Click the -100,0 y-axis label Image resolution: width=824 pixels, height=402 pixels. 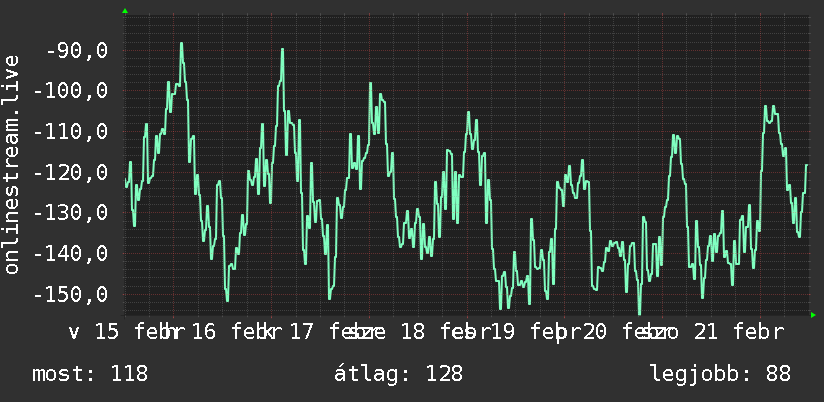pyautogui.click(x=71, y=91)
